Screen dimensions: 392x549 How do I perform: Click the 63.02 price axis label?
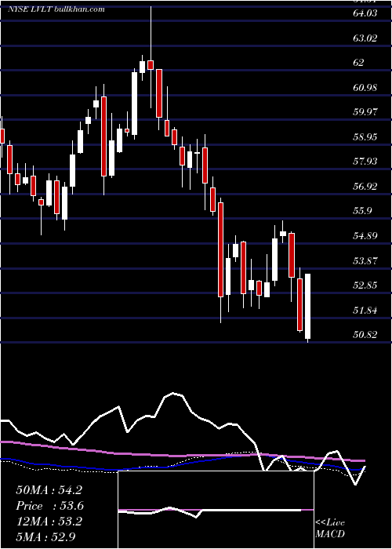365,38
